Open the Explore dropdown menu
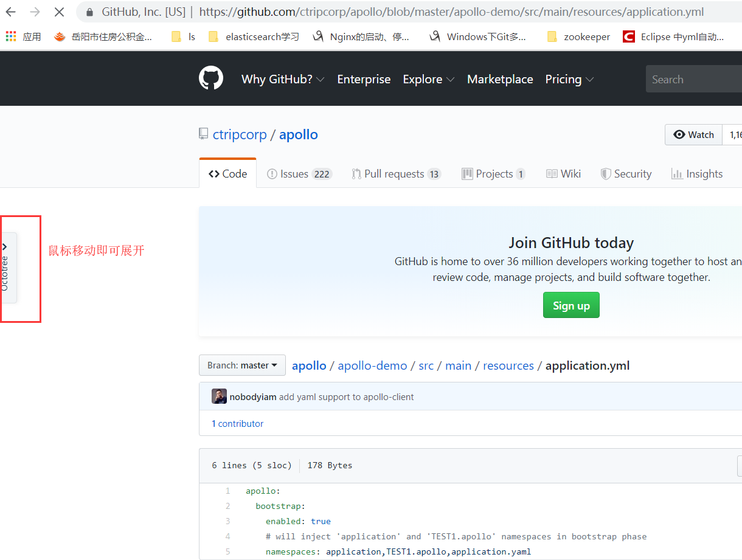742x560 pixels. (x=429, y=79)
